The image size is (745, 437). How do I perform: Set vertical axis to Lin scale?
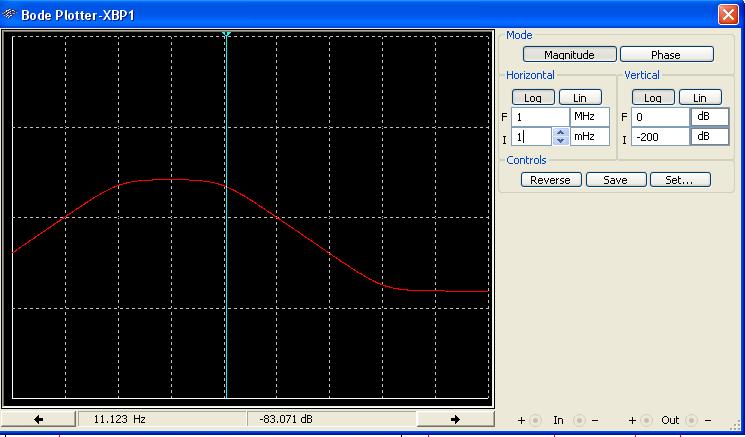click(700, 97)
